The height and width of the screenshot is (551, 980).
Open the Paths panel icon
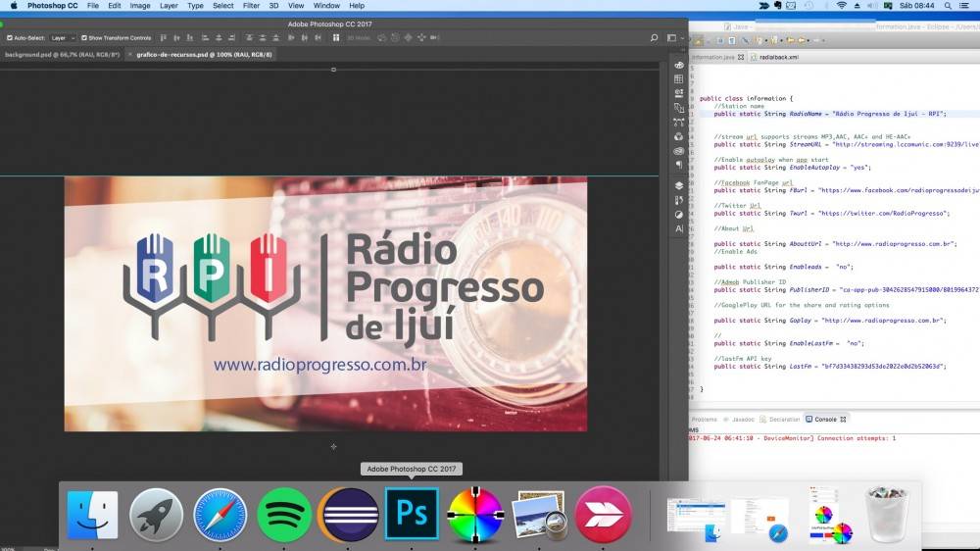pos(679,123)
